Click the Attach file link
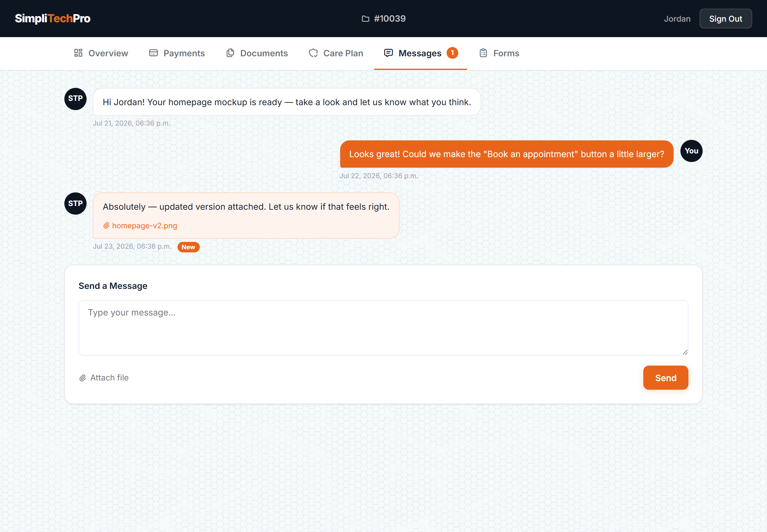The image size is (767, 532). tap(104, 378)
